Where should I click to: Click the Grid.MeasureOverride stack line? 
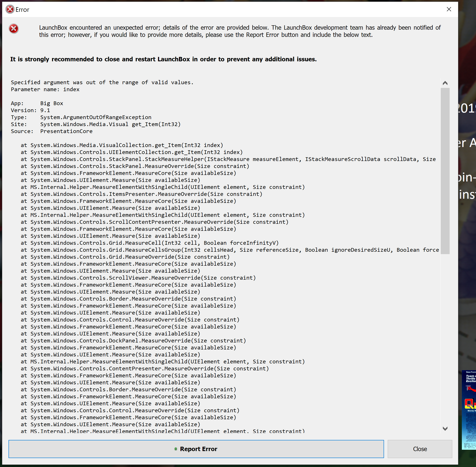click(125, 257)
